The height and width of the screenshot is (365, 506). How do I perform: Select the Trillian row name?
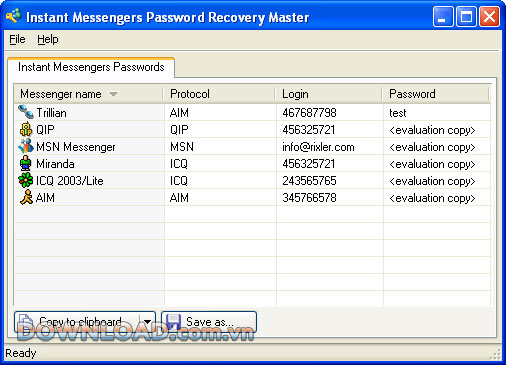tap(51, 113)
